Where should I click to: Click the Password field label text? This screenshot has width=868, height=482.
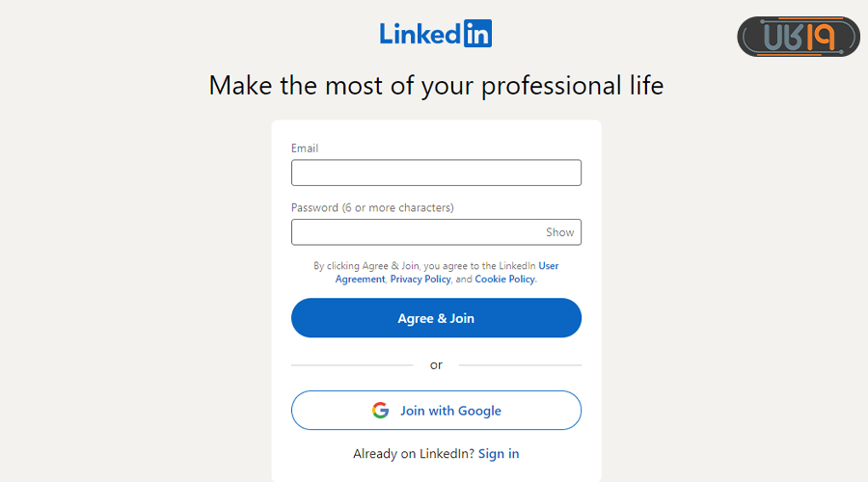372,207
